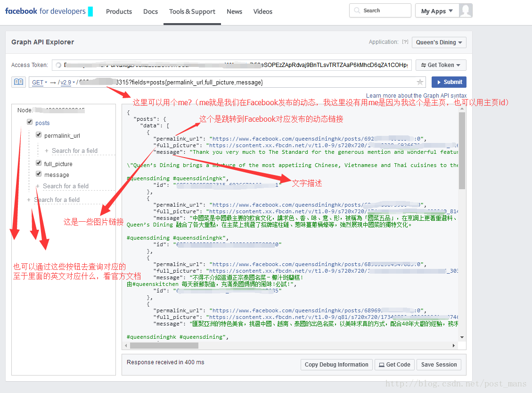Click Search for a field below message
532x393 pixels.
tap(65, 186)
